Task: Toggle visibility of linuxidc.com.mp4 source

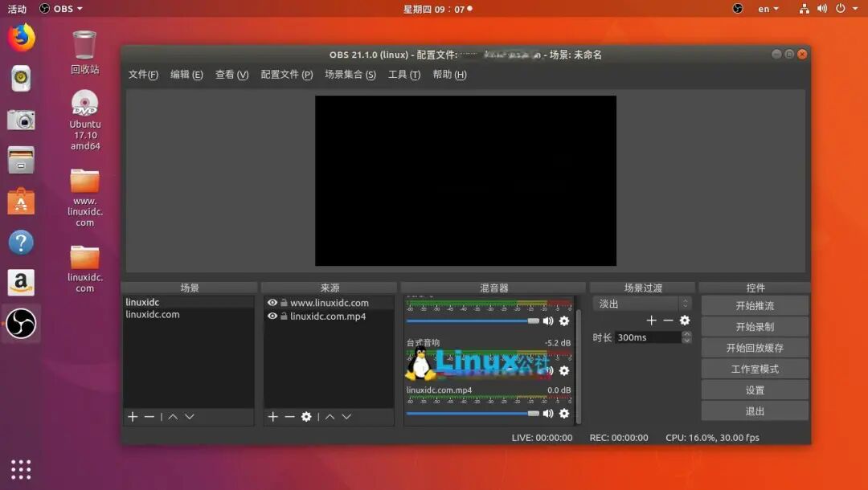Action: (272, 316)
